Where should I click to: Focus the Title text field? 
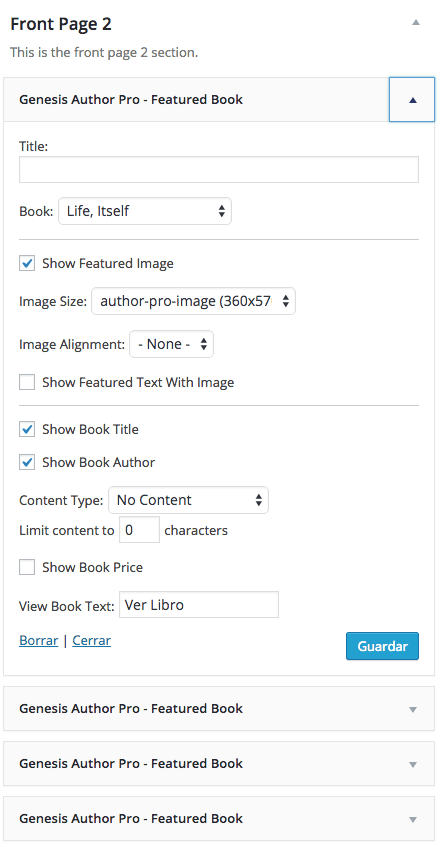coord(219,170)
